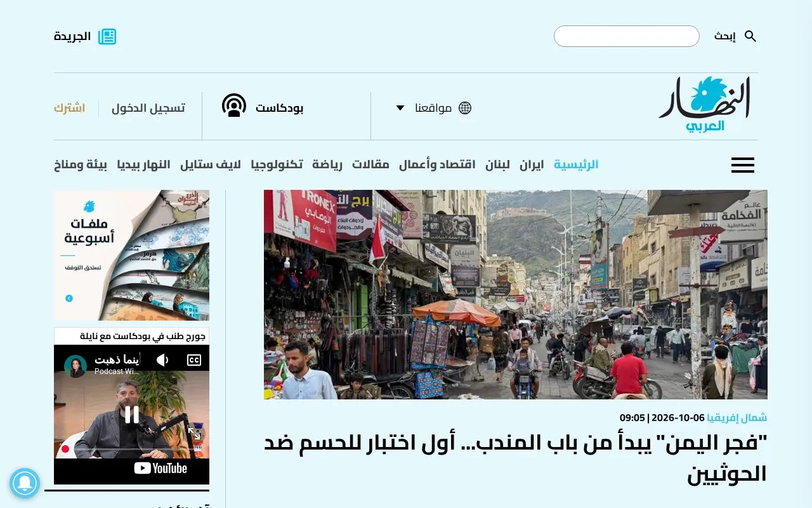Mute the podcast video sound
This screenshot has width=812, height=508.
162,361
